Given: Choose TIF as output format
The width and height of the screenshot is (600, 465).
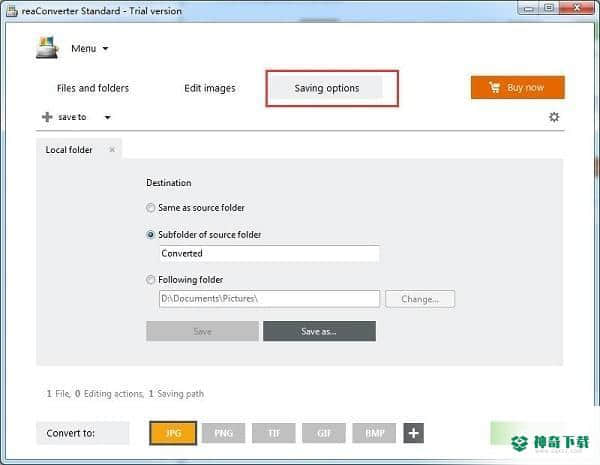Looking at the screenshot, I should (x=274, y=433).
